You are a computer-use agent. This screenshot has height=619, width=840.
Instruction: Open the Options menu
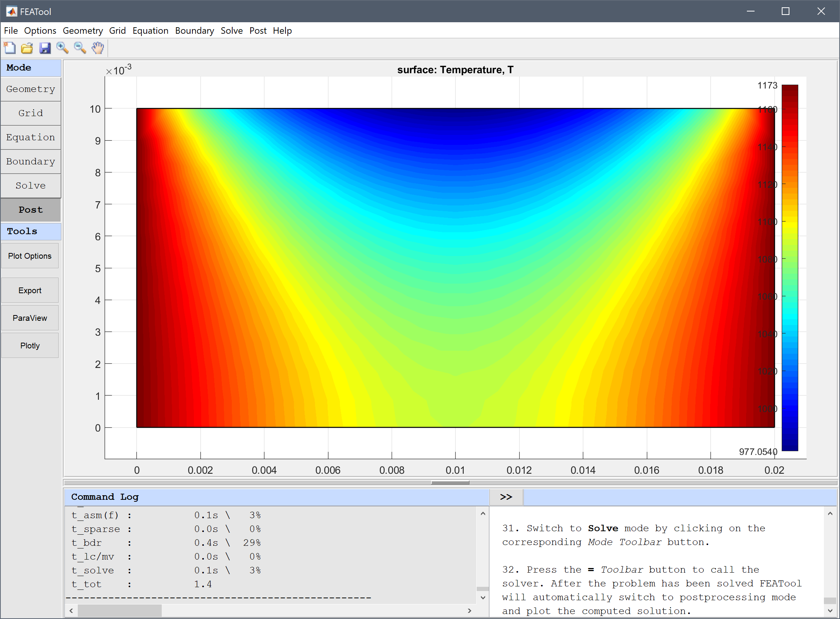(40, 31)
